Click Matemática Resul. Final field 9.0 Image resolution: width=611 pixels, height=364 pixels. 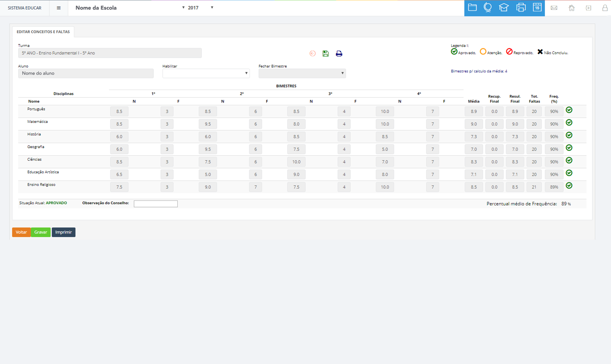515,124
